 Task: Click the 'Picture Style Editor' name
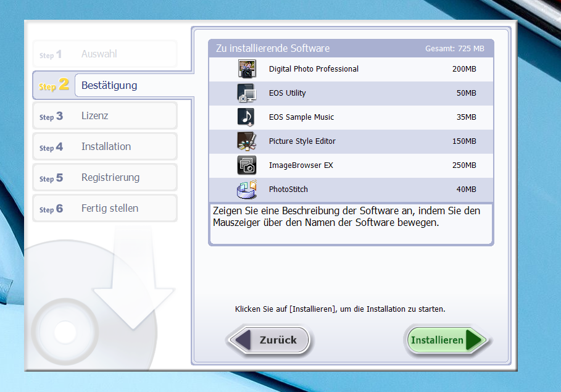(302, 141)
